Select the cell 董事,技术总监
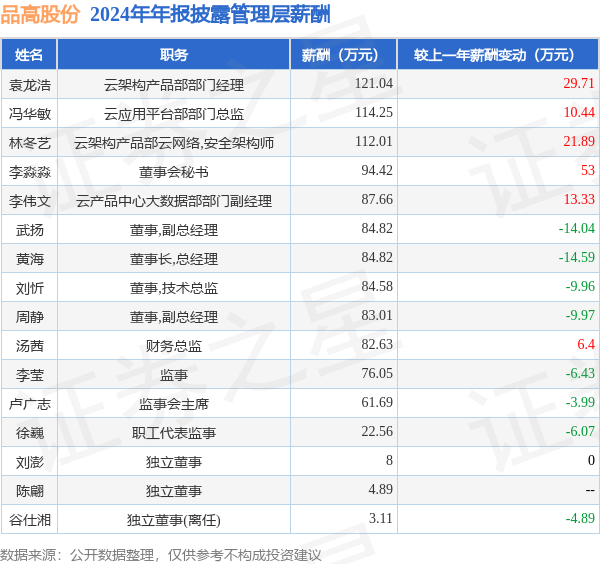600x564 pixels. pyautogui.click(x=174, y=289)
